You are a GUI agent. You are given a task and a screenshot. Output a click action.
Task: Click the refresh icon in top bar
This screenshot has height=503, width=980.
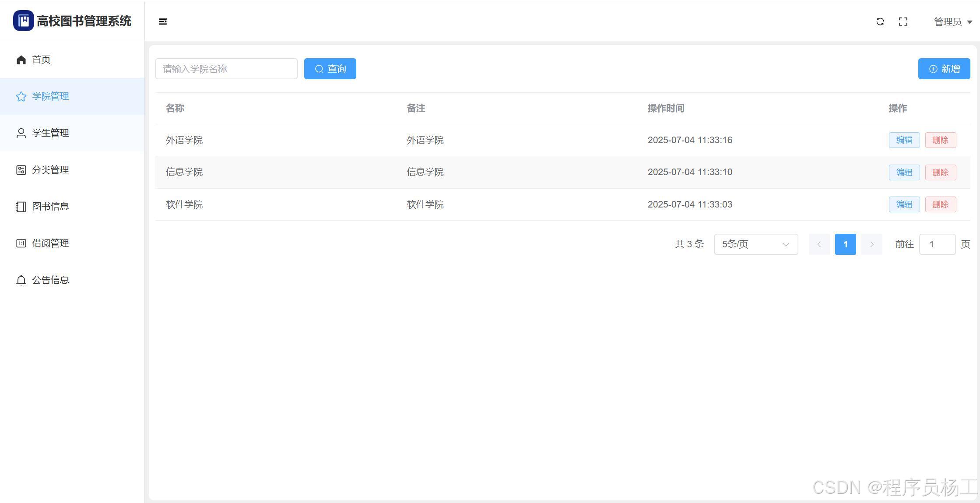(x=880, y=21)
